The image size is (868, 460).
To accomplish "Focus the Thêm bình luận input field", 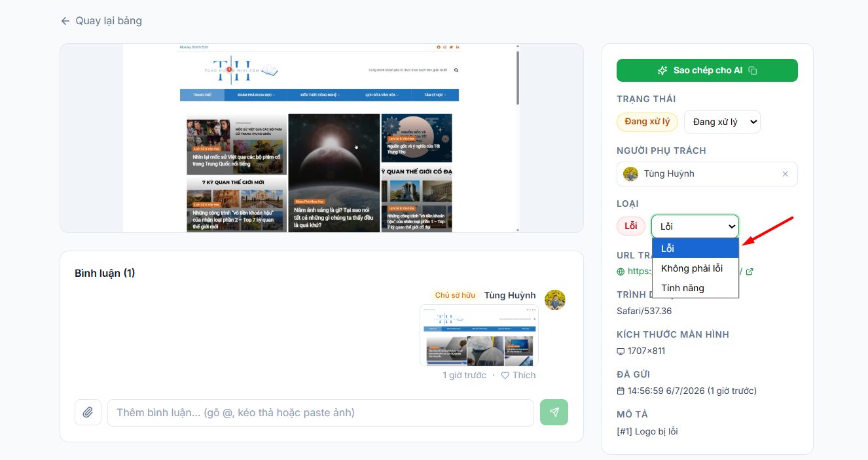I will tap(321, 413).
